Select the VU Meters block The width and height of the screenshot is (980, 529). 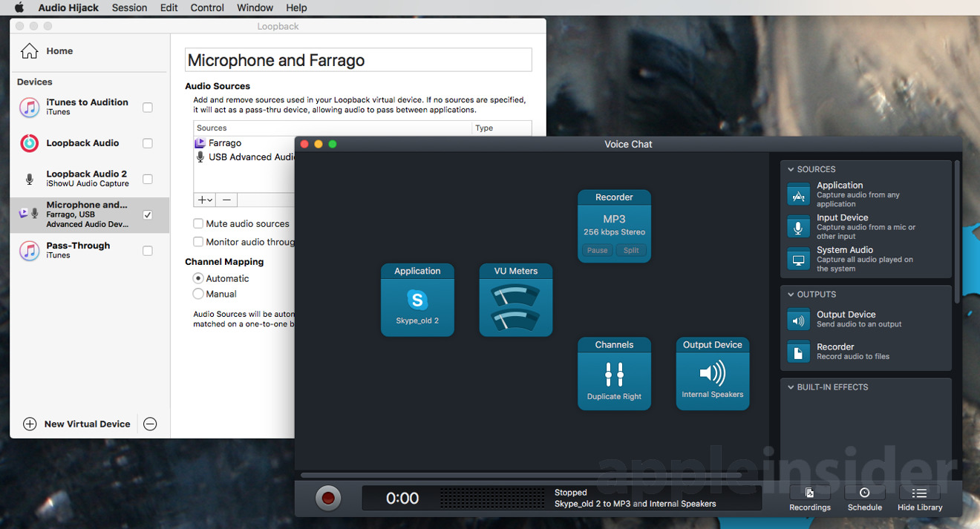click(516, 300)
